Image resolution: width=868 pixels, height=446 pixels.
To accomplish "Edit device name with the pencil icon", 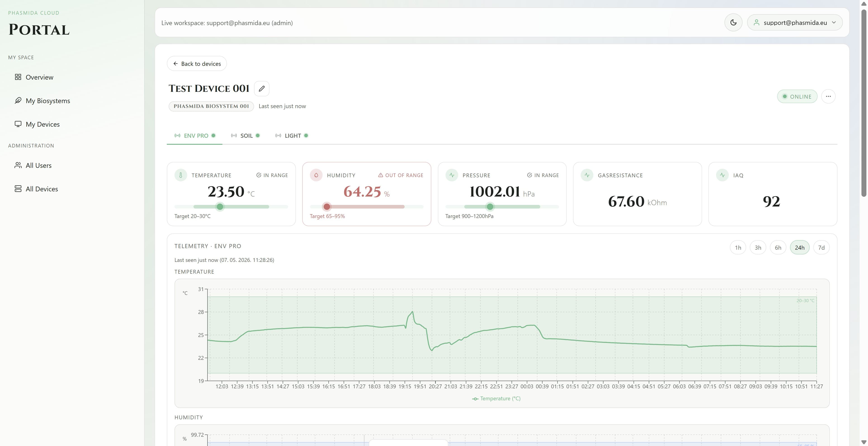I will [262, 89].
